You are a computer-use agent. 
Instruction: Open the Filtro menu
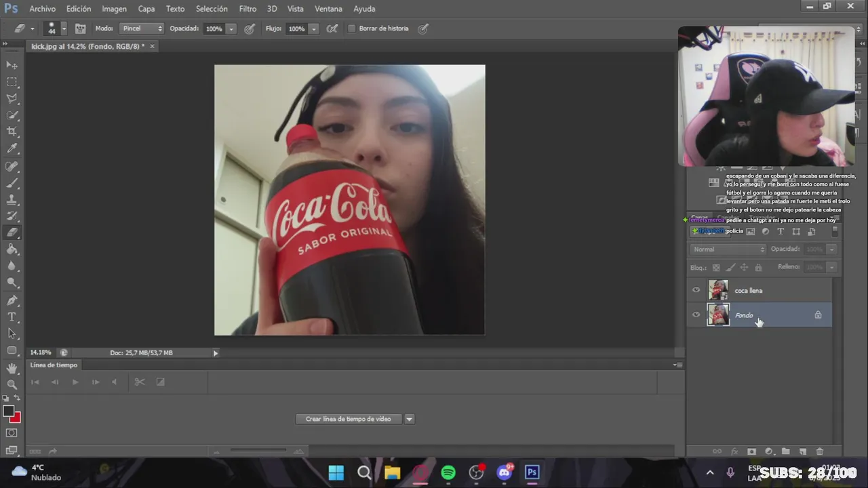click(248, 9)
